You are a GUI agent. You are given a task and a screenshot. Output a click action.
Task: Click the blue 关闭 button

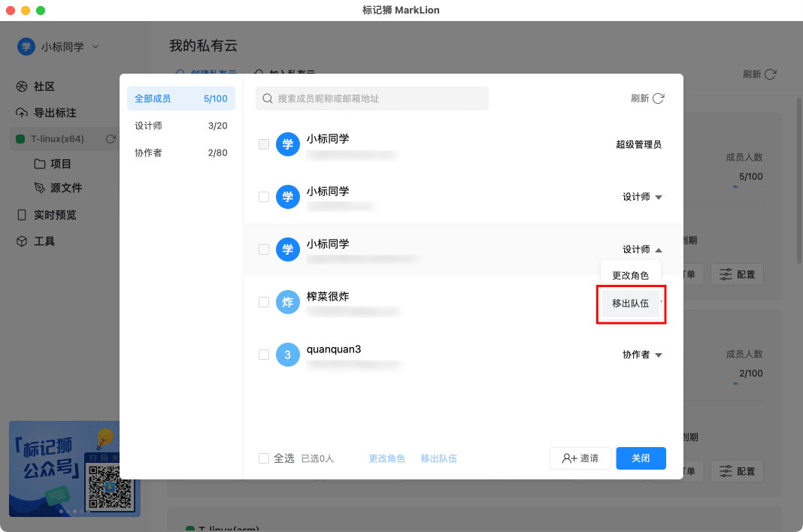pyautogui.click(x=641, y=458)
